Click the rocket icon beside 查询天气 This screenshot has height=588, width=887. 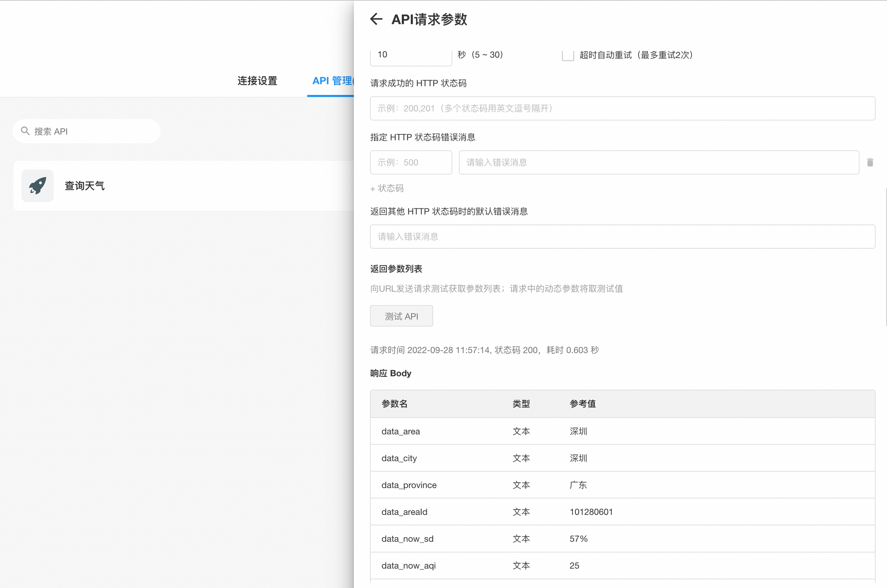(x=37, y=185)
